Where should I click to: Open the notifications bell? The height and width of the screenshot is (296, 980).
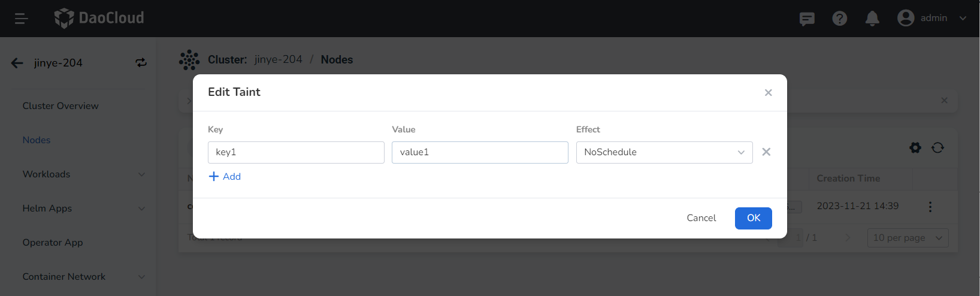pos(872,19)
